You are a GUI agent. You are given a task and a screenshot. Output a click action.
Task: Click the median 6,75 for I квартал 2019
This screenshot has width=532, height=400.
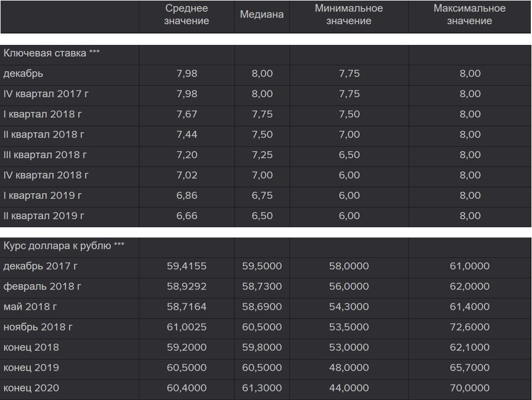click(262, 195)
